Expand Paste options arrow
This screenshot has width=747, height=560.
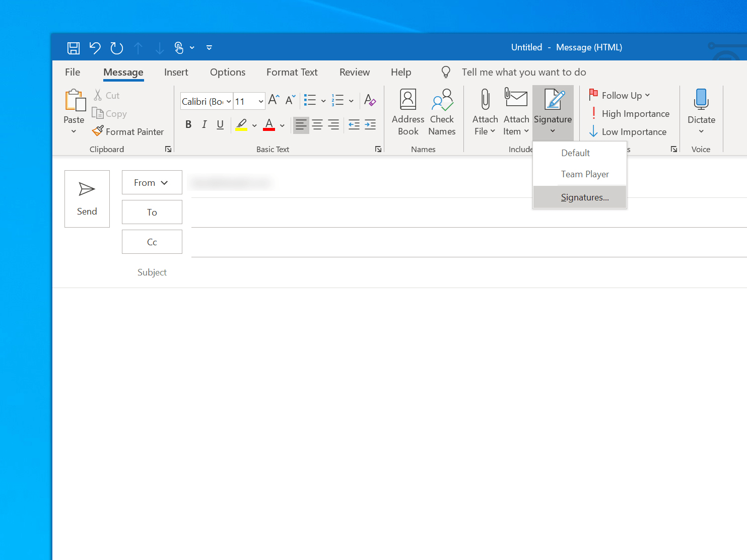pos(74,131)
